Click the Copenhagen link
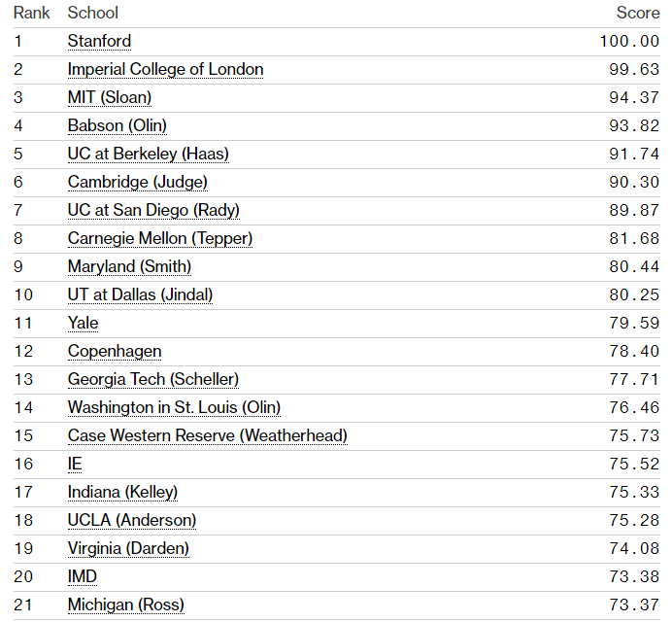This screenshot has width=672, height=622. click(115, 352)
